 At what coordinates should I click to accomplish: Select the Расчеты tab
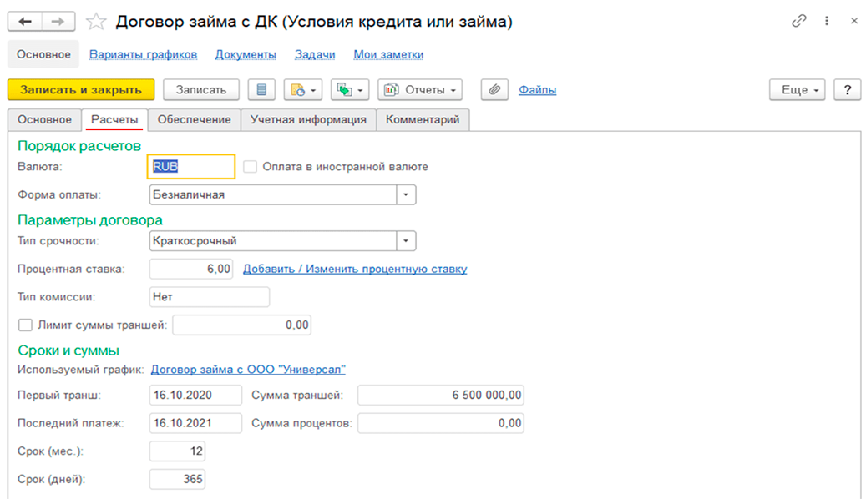tap(114, 120)
